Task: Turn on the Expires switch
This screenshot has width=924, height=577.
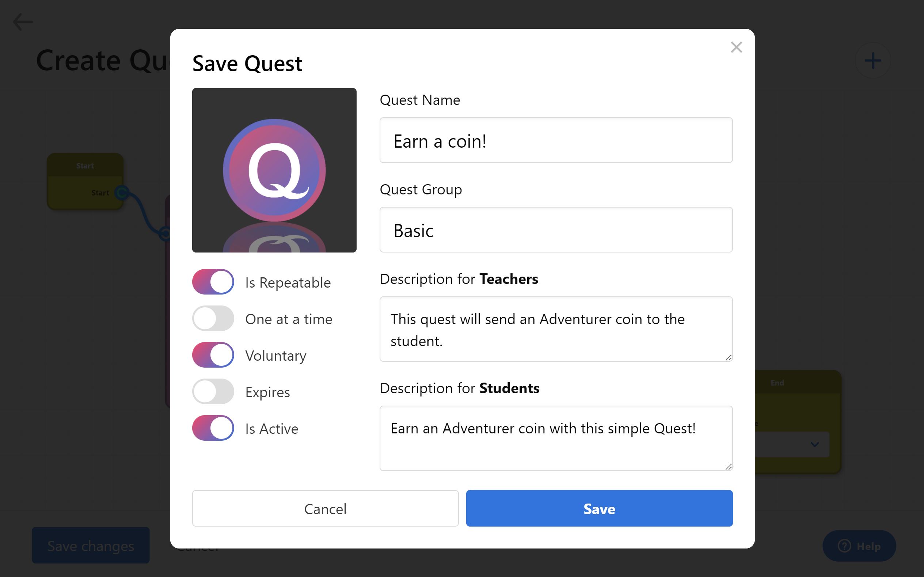Action: click(213, 391)
